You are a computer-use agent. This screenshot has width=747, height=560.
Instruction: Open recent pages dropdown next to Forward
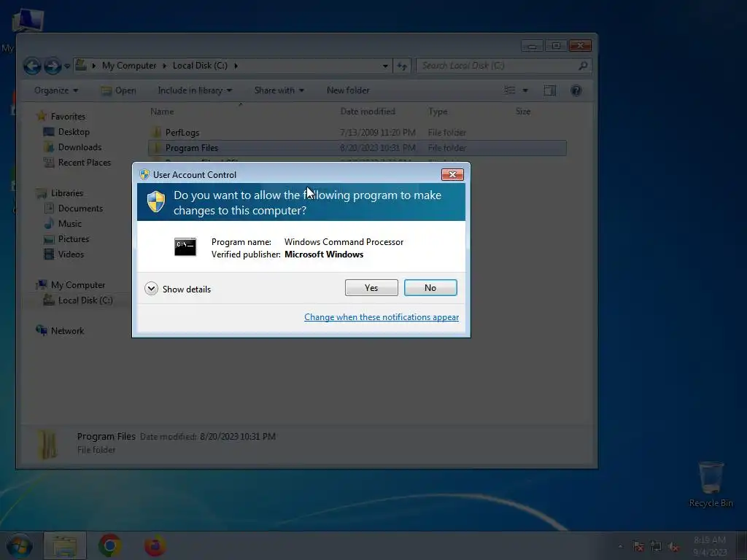tap(67, 66)
